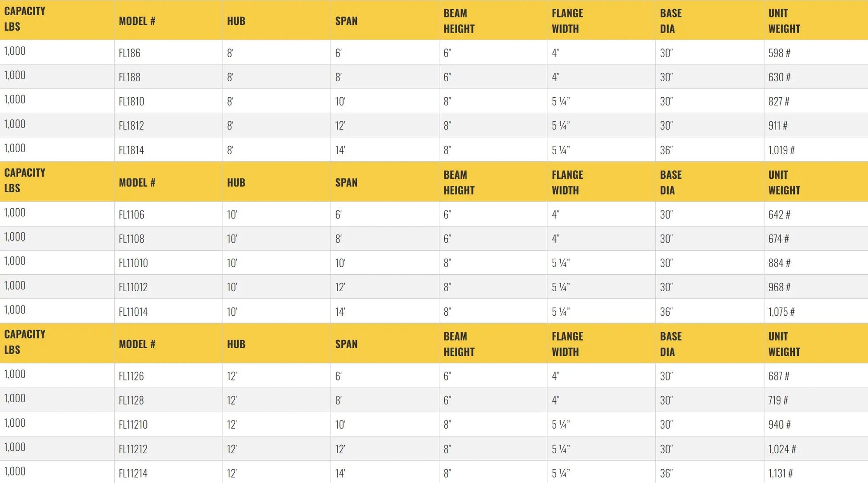Viewport: 868px width, 483px height.
Task: Click the 1,075 # weight cell
Action: tap(781, 312)
